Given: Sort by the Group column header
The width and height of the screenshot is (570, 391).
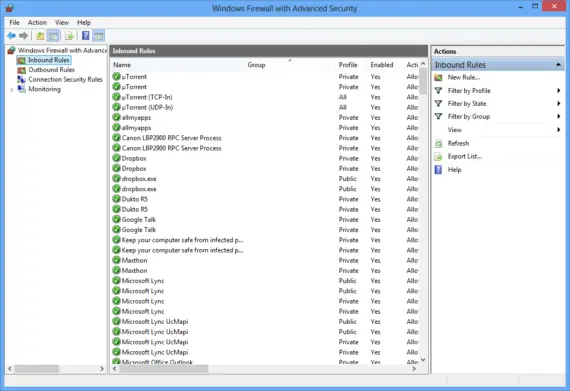Looking at the screenshot, I should point(256,65).
